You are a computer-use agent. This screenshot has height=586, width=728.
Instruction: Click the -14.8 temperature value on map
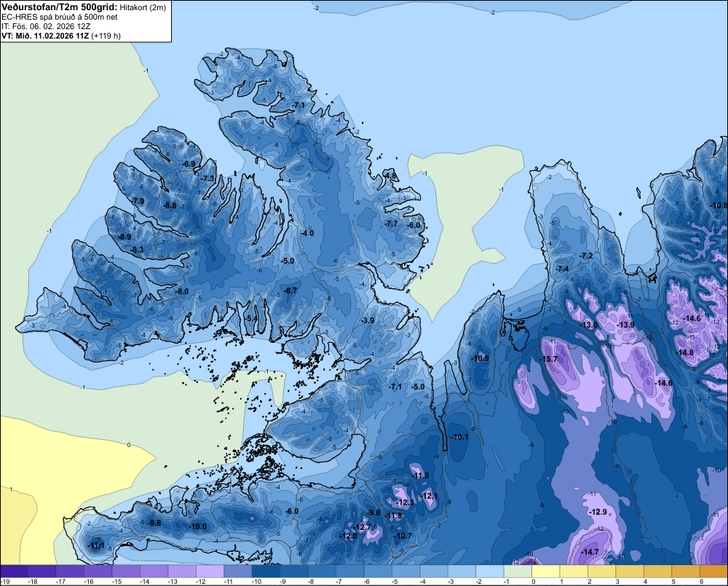685,352
